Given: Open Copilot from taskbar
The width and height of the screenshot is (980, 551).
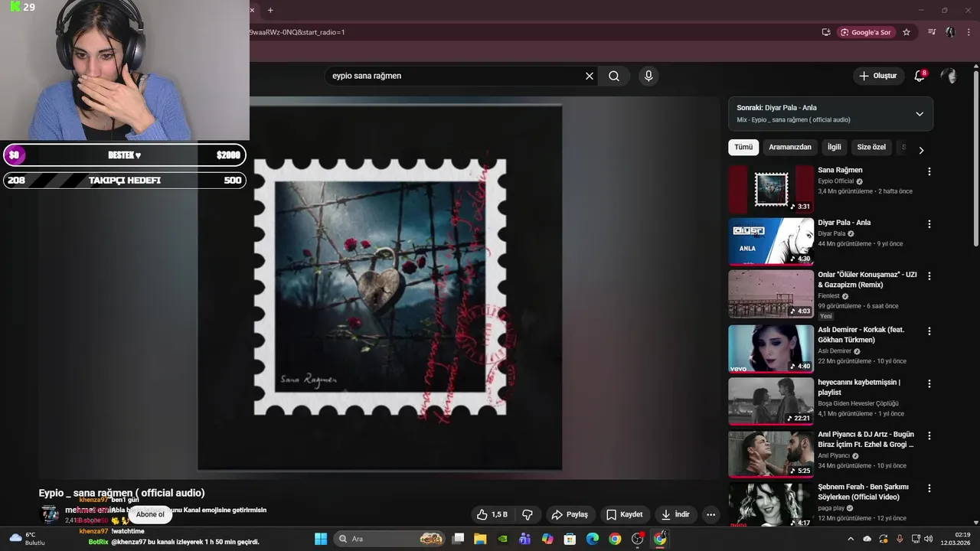Looking at the screenshot, I should pyautogui.click(x=547, y=539).
